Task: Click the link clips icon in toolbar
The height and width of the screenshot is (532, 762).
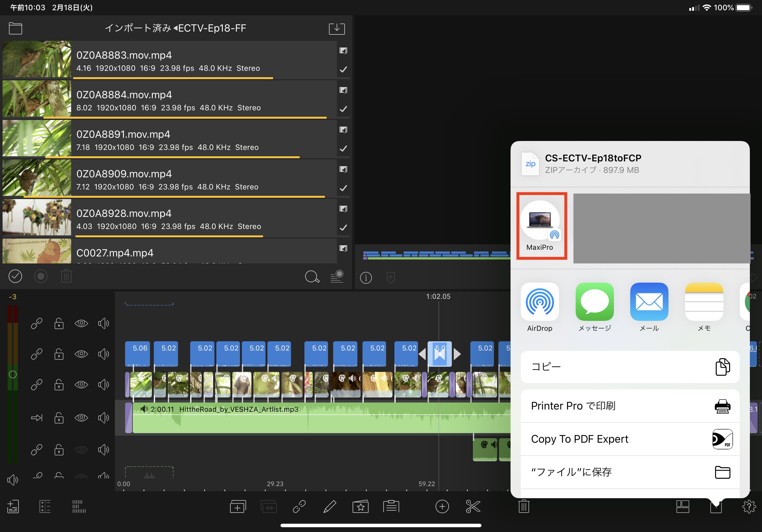Action: pos(299,506)
